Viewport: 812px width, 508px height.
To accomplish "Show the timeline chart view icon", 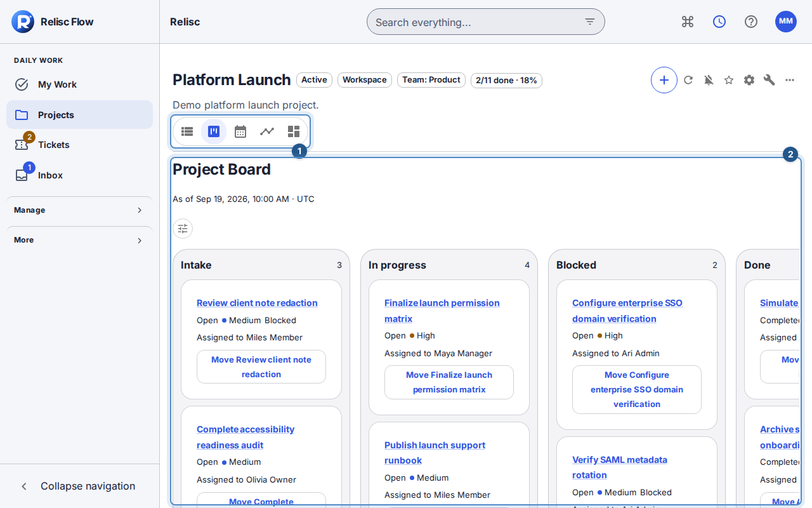I will pyautogui.click(x=267, y=131).
